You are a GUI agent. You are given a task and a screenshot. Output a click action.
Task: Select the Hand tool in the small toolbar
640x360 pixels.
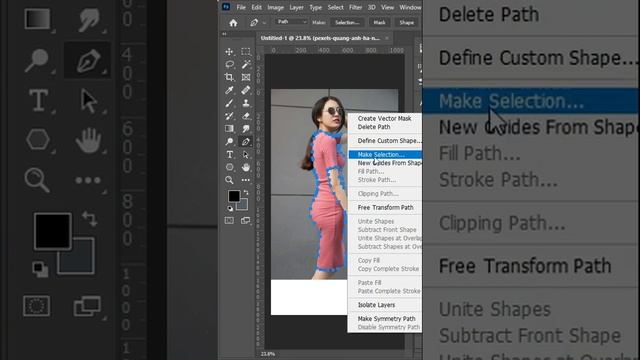(x=246, y=167)
